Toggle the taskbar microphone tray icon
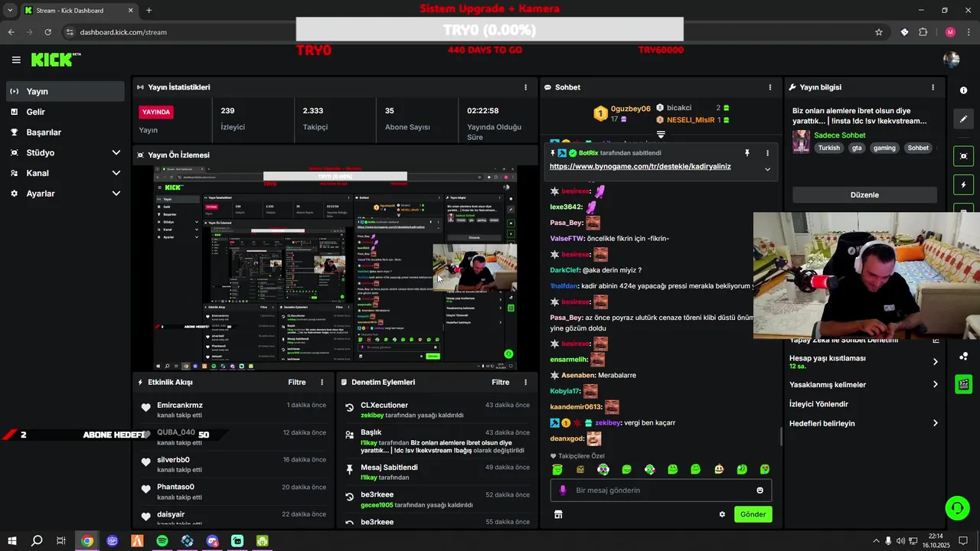 tap(888, 541)
